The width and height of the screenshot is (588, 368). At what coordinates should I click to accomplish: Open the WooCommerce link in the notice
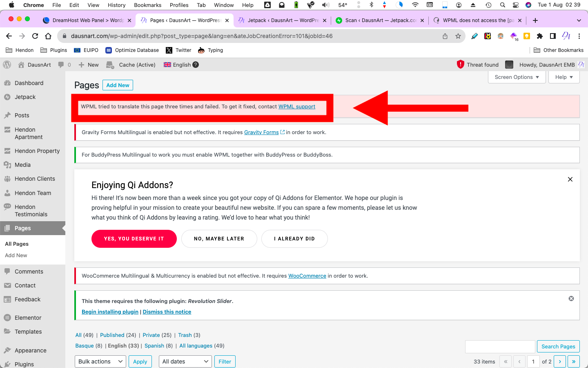pos(307,276)
